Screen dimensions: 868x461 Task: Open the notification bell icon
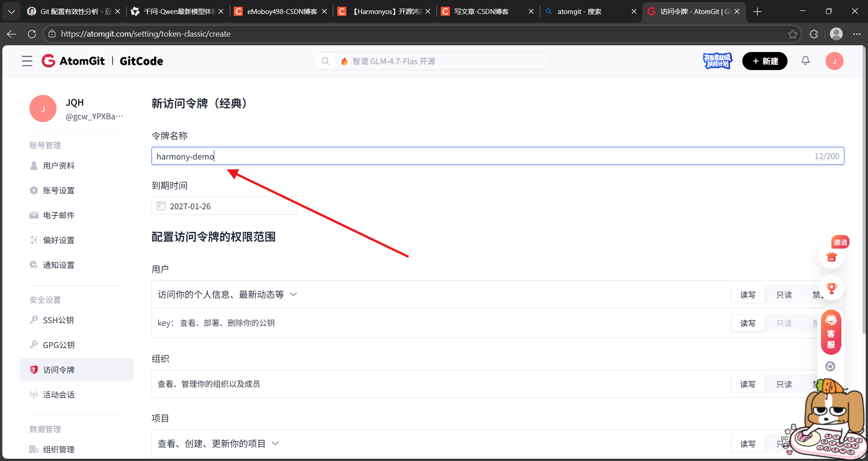tap(806, 61)
